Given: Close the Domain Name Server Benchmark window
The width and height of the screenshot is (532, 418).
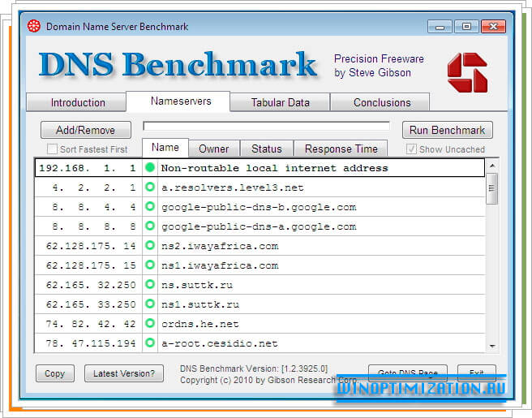Looking at the screenshot, I should coord(493,27).
